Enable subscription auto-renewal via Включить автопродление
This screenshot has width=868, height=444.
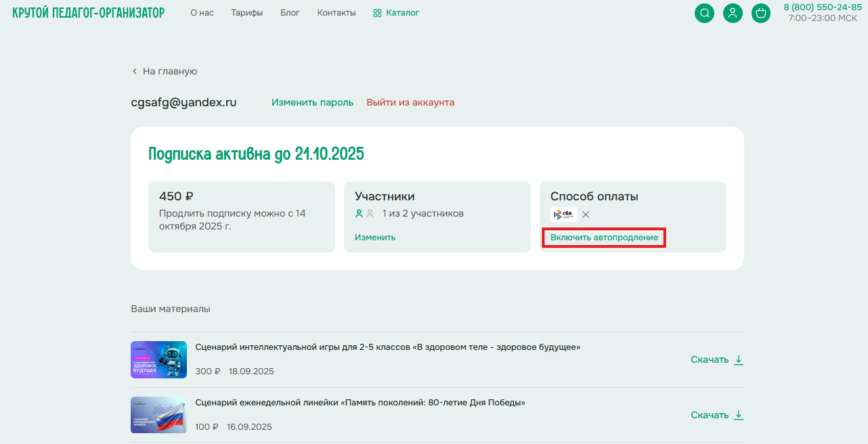(x=604, y=238)
